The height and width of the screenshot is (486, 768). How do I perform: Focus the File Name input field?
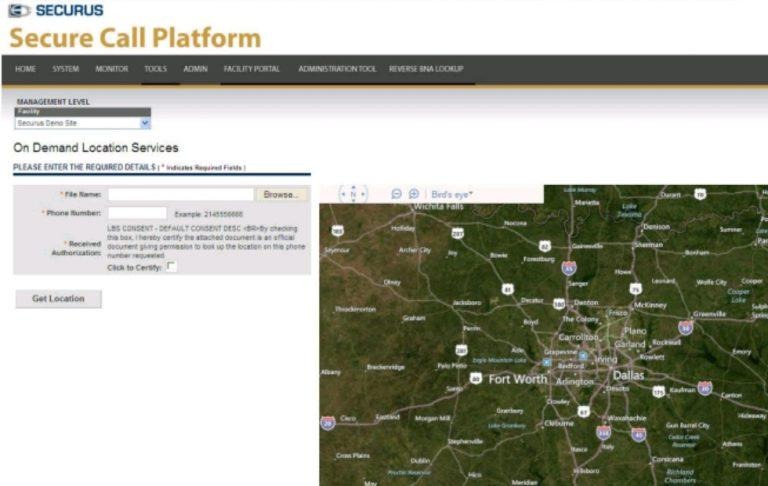point(181,194)
